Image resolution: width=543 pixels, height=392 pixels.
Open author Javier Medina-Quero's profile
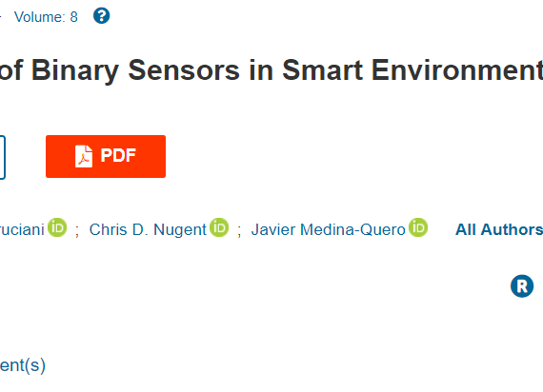(329, 229)
